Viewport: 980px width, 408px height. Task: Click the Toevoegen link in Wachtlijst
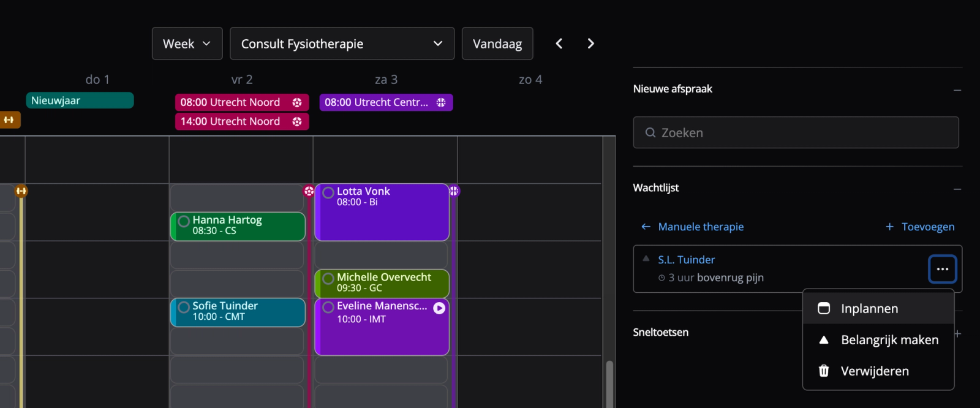[x=920, y=227]
